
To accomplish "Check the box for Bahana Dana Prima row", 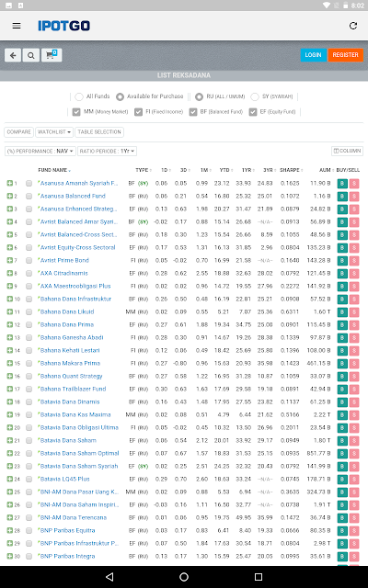I will tap(29, 324).
